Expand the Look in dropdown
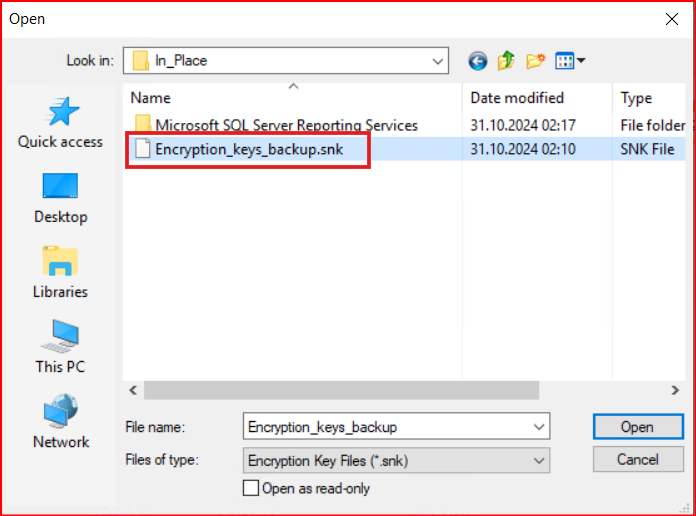Viewport: 696px width, 516px height. 438,61
